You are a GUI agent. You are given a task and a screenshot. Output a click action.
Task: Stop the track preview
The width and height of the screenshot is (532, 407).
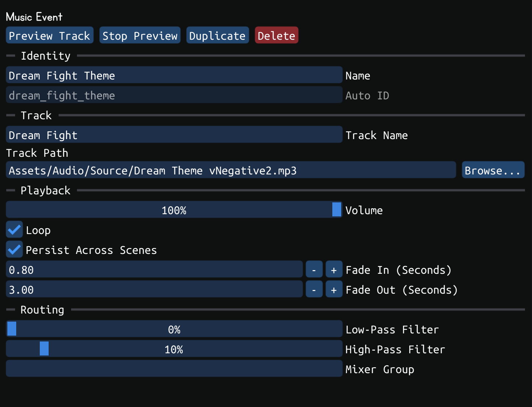coord(140,36)
